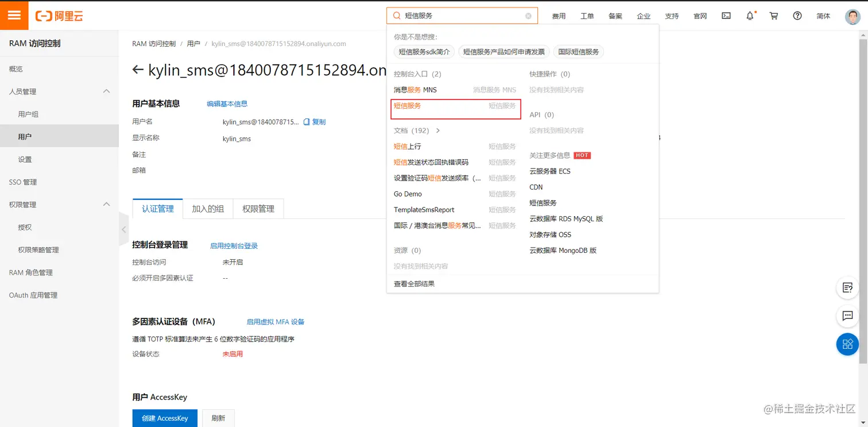Open the chat floating icon

[x=847, y=316]
